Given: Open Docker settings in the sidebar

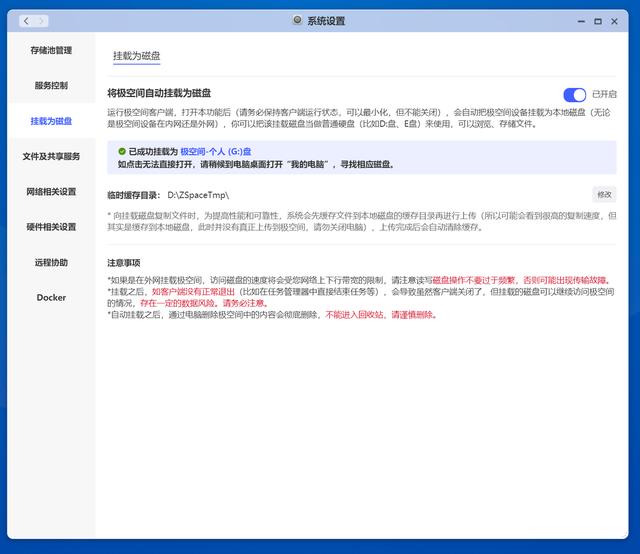Looking at the screenshot, I should (x=51, y=298).
